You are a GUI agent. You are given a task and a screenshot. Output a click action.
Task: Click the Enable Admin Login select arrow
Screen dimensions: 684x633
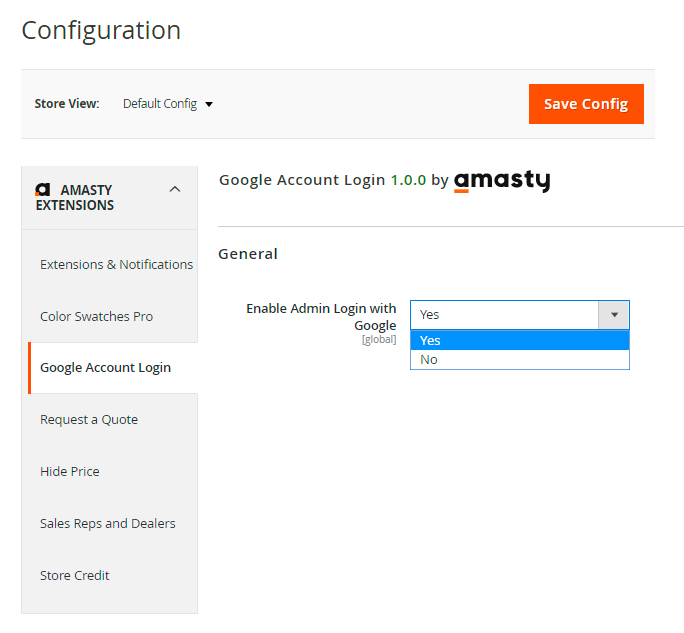coord(614,315)
